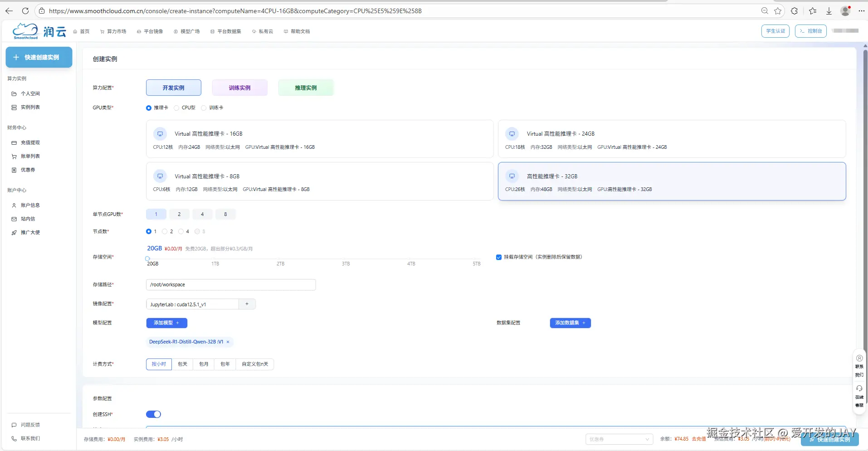868x451 pixels.
Task: Open the browser profile avatar
Action: 845,11
